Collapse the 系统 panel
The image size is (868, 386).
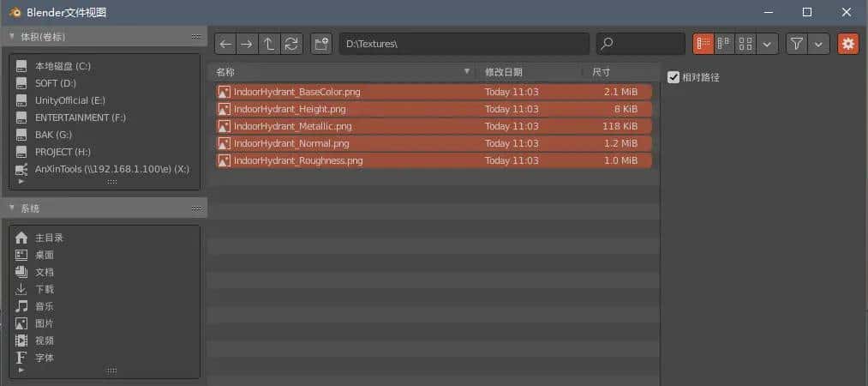[12, 208]
